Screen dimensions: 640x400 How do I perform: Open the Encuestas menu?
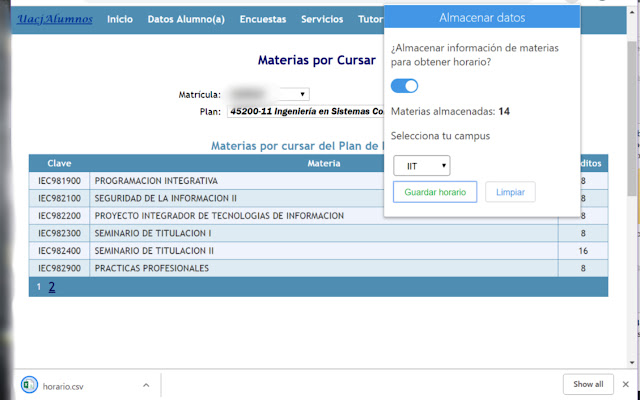[x=263, y=19]
